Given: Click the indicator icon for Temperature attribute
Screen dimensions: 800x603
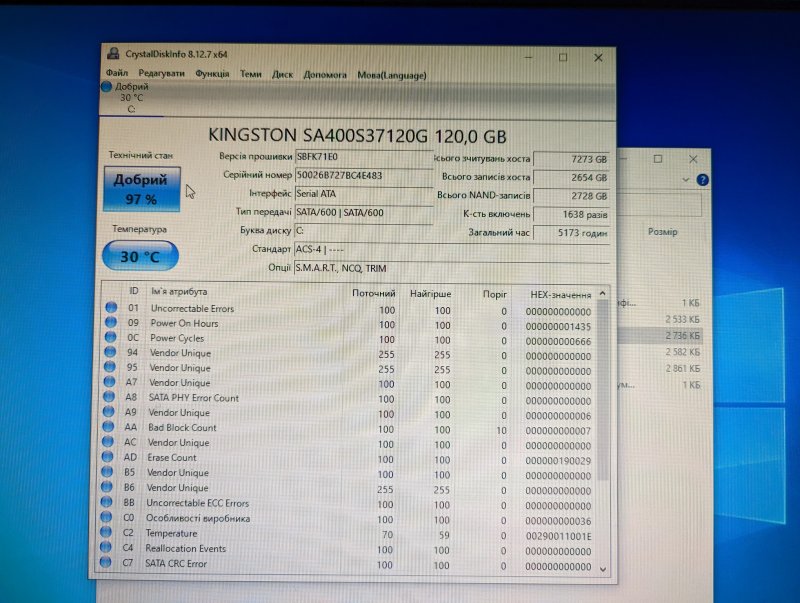Looking at the screenshot, I should pos(111,534).
